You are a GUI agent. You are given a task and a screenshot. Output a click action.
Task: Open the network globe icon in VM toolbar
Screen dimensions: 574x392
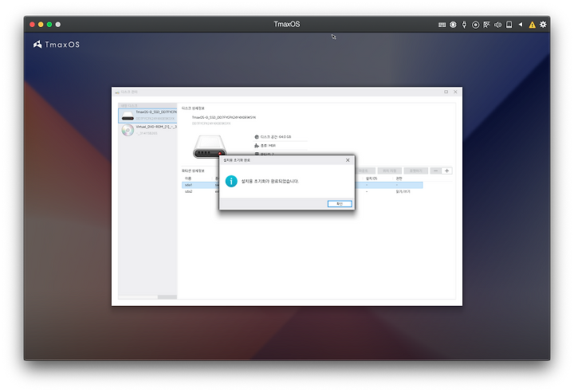pos(453,25)
